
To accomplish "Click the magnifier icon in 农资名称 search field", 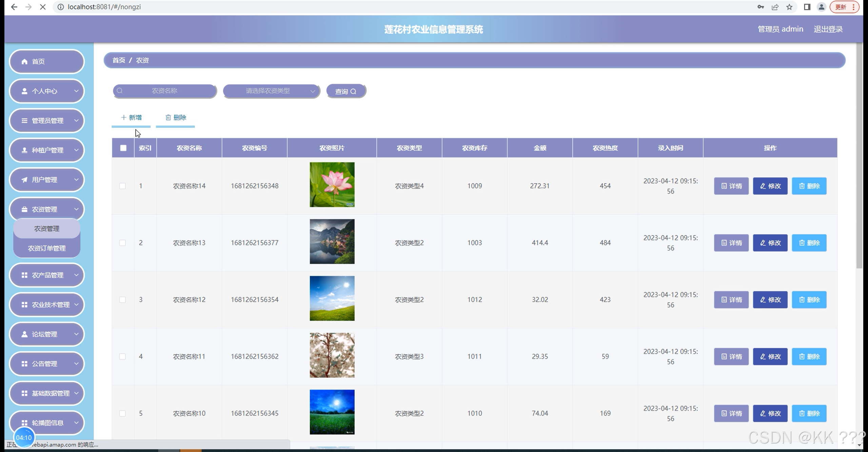I will [120, 91].
